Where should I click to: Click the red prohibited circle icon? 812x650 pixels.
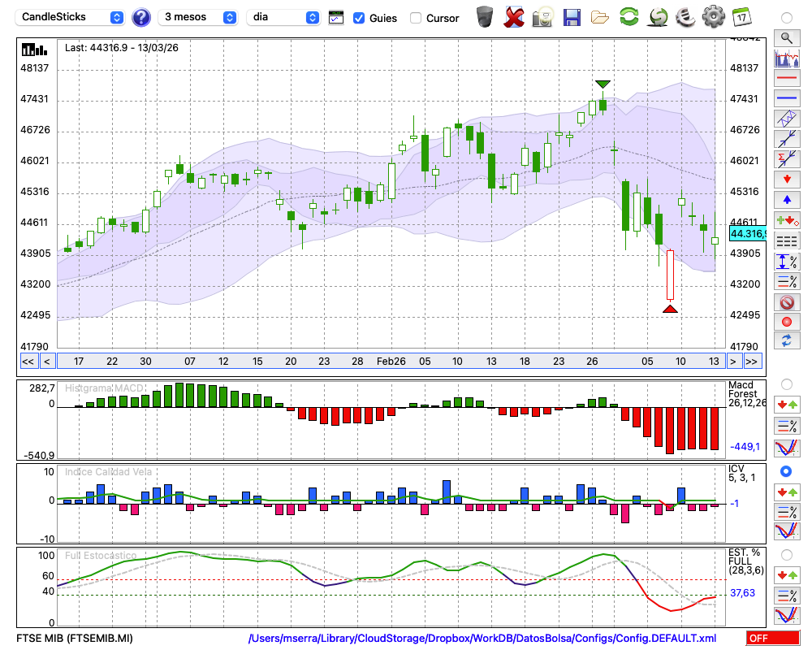coord(787,302)
